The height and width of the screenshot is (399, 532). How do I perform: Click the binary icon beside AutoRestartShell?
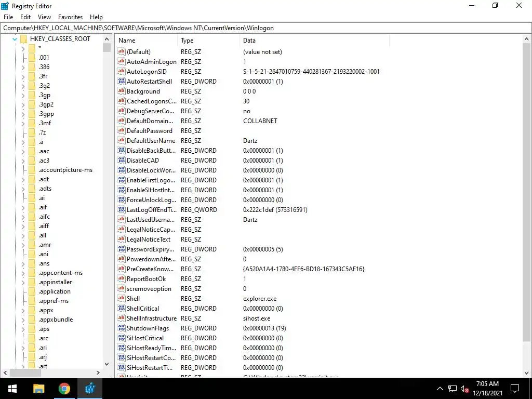click(x=122, y=81)
